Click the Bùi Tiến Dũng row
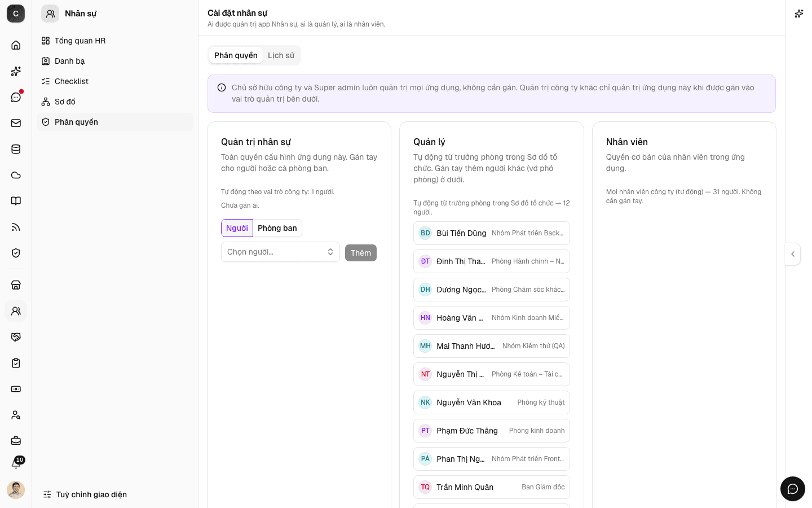Screen dimensions: 812x508 pyautogui.click(x=492, y=233)
